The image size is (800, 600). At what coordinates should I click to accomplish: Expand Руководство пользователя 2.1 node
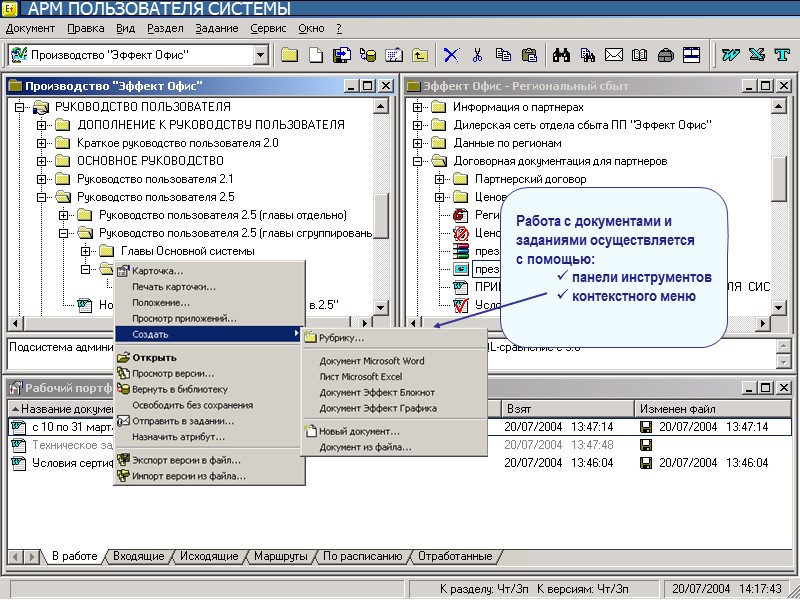[x=41, y=179]
